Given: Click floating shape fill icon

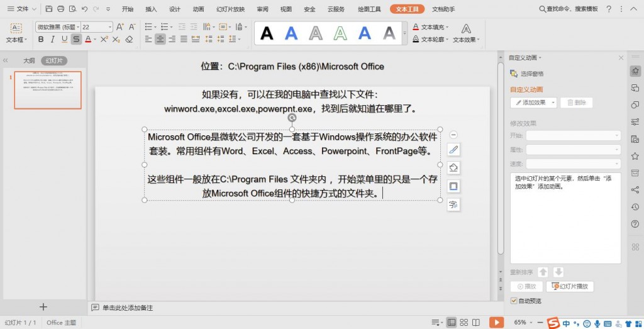Looking at the screenshot, I should 453,168.
